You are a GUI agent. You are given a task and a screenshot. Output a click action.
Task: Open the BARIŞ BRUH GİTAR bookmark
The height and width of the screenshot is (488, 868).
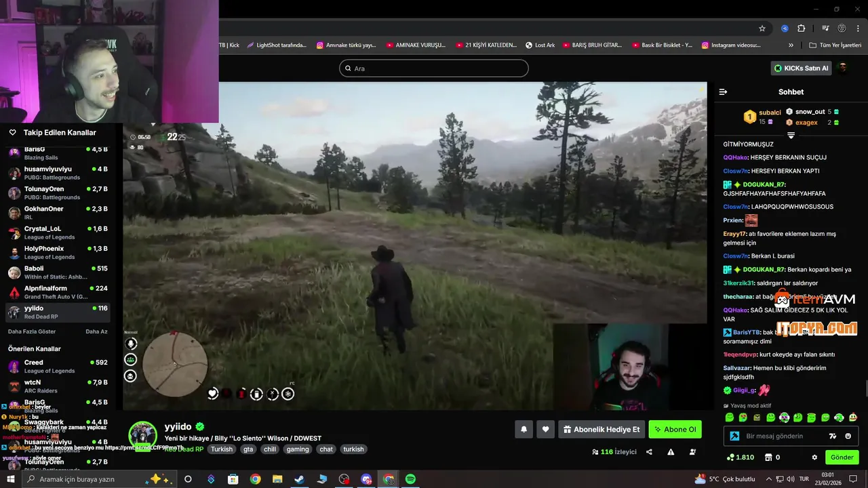[592, 45]
